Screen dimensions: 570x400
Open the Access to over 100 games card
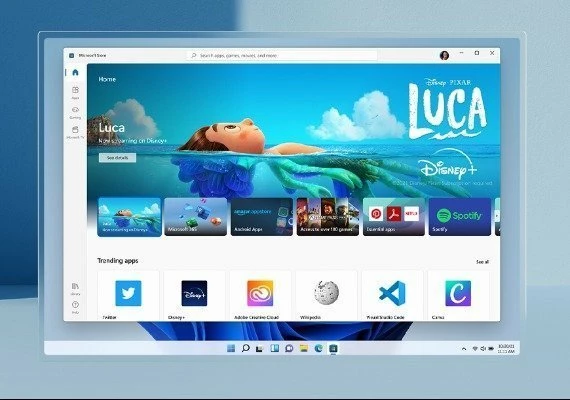point(328,217)
